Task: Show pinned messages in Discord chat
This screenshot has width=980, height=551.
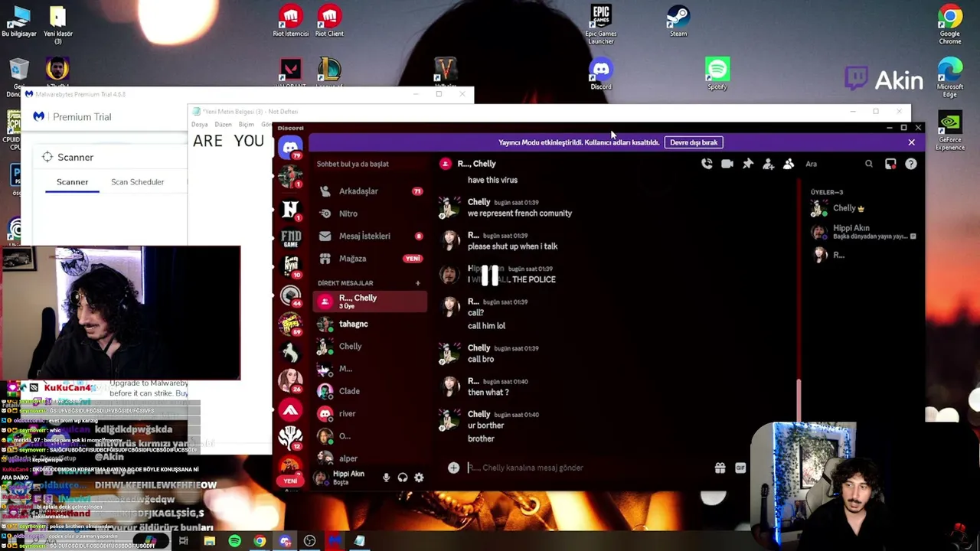Action: point(748,164)
